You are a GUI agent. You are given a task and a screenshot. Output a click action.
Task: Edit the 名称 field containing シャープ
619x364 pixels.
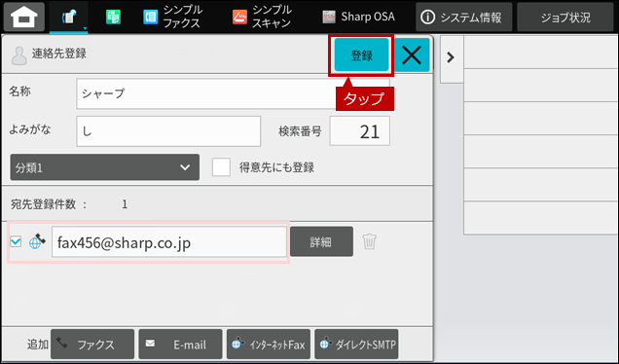(233, 93)
